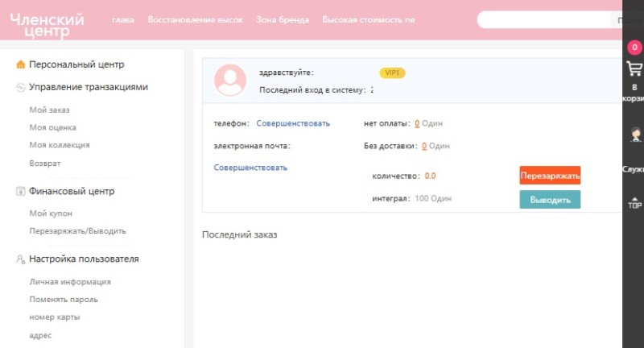
Task: Click the user profile avatar picture
Action: 230,81
